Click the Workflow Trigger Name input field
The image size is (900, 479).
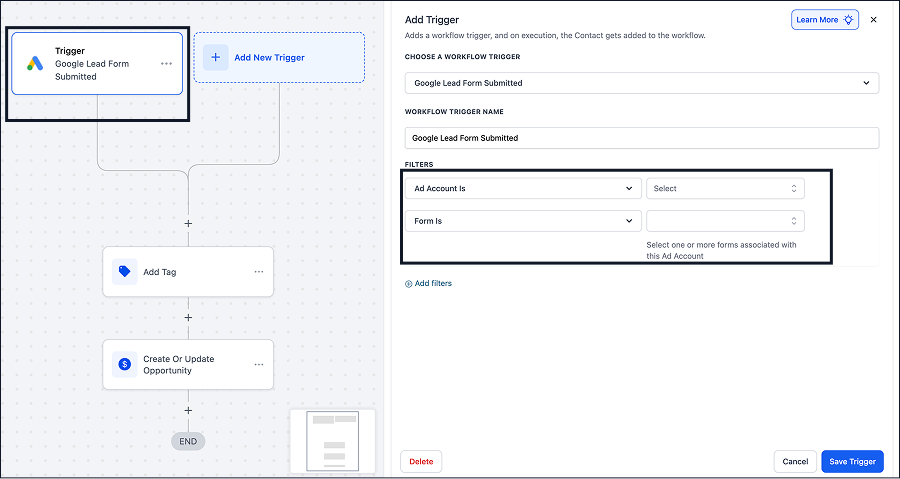point(642,138)
